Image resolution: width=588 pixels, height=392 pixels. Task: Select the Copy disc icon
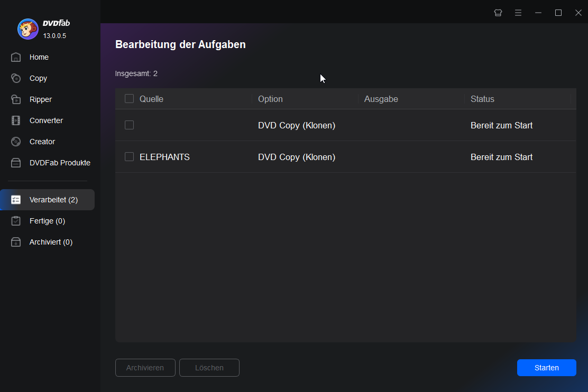[16, 78]
